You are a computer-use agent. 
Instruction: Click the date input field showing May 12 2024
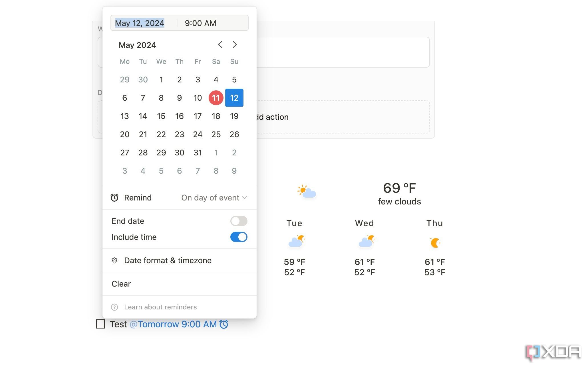point(140,23)
